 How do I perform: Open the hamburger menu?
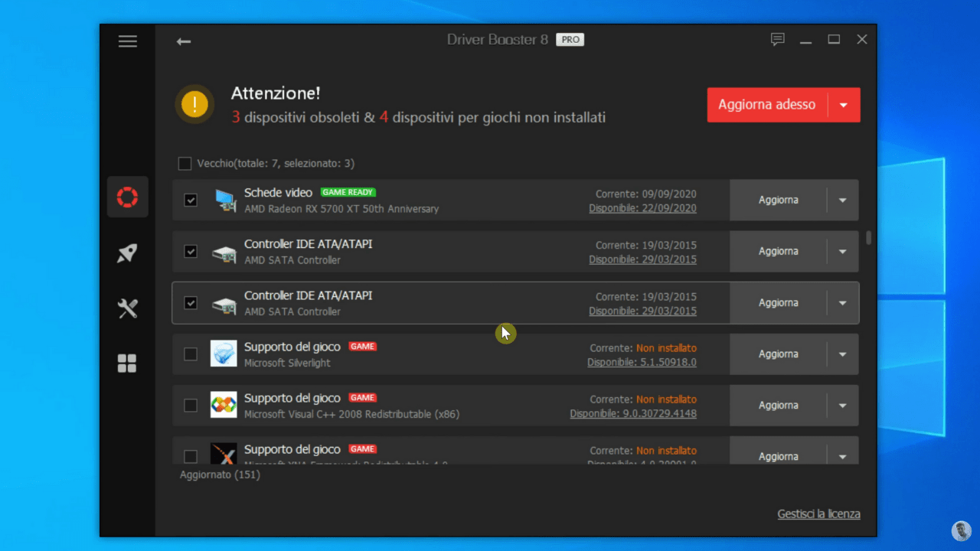point(128,41)
